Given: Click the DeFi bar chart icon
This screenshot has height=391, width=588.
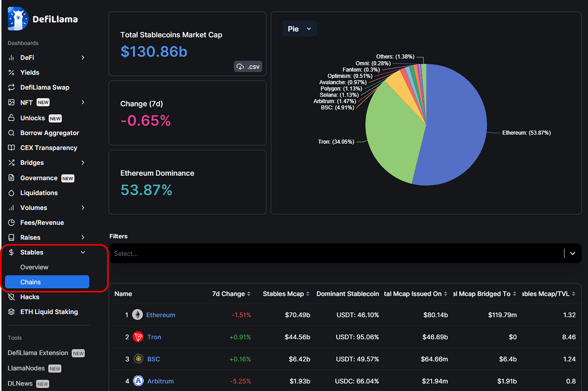Looking at the screenshot, I should (11, 58).
